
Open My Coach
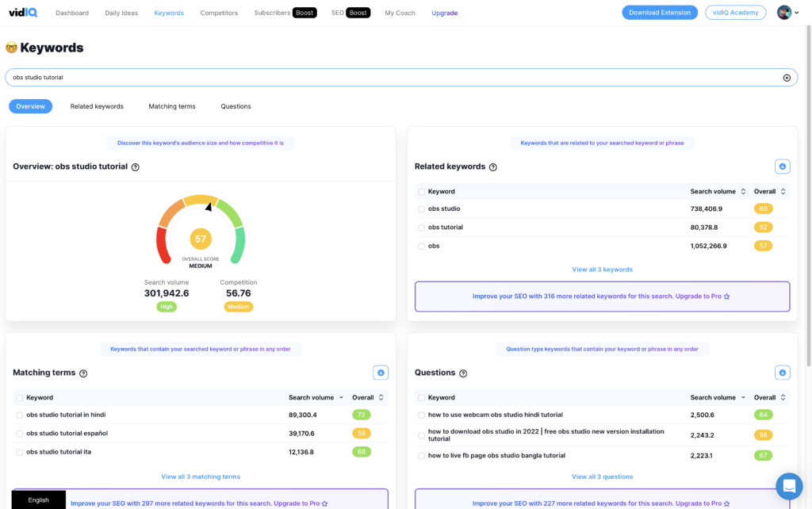click(x=400, y=13)
